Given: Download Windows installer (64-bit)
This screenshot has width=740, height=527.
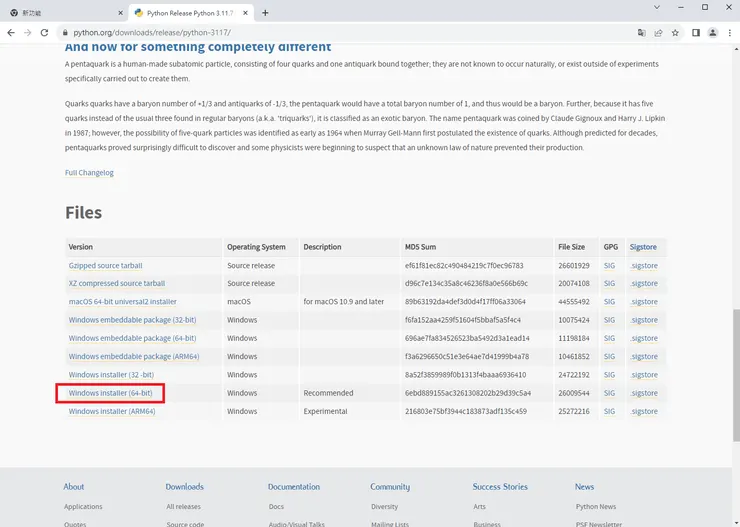Looking at the screenshot, I should 110,393.
